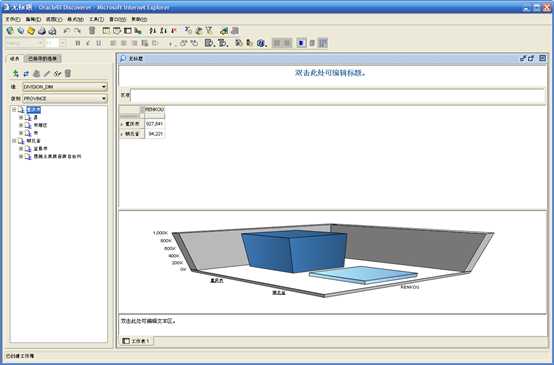The width and height of the screenshot is (554, 365).
Task: Toggle Italic formatting in format toolbar
Action: [88, 43]
